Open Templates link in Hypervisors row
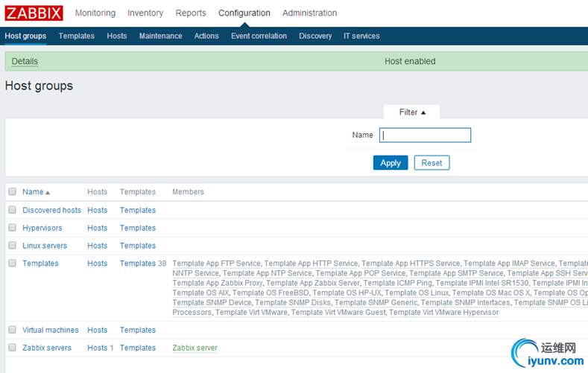Image resolution: width=588 pixels, height=373 pixels. pos(138,228)
